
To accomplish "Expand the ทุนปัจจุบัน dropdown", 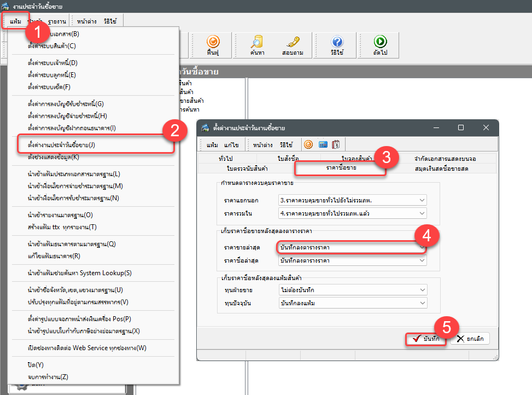I will point(422,303).
